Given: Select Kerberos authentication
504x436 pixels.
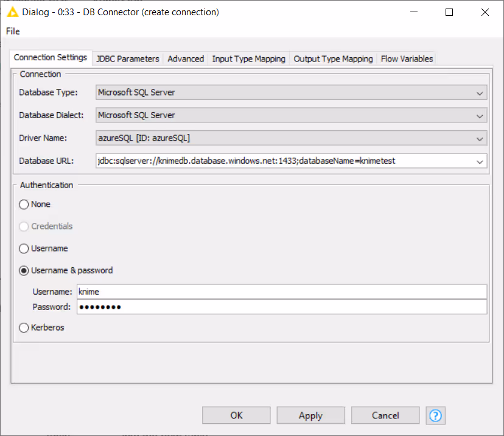Looking at the screenshot, I should pyautogui.click(x=23, y=328).
